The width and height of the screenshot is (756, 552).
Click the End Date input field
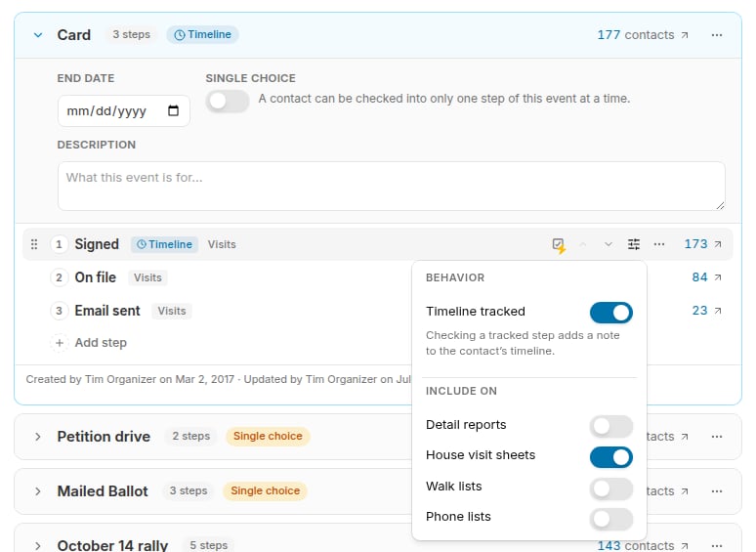coord(124,110)
